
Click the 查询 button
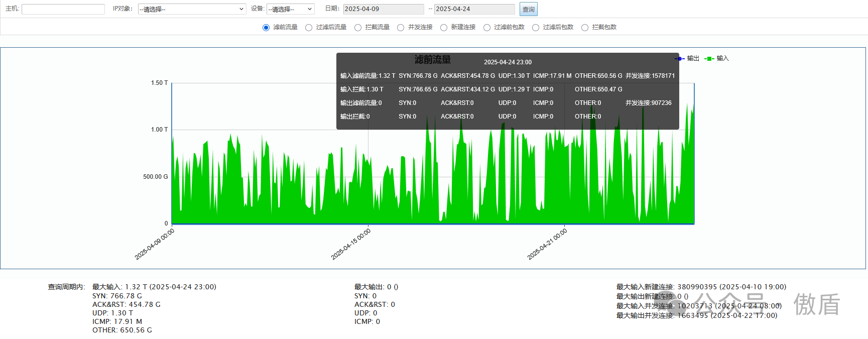pos(528,9)
